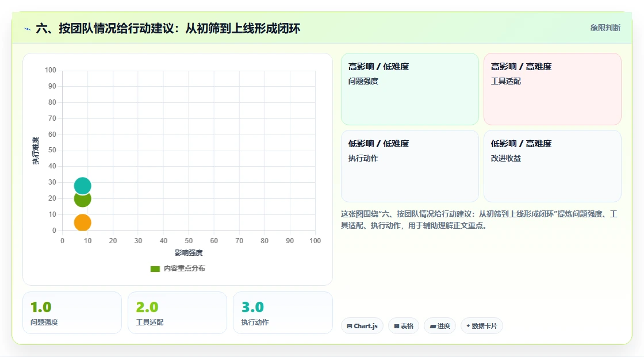Click the 50 tick on the 影响强度 axis
The image size is (644, 357).
189,241
